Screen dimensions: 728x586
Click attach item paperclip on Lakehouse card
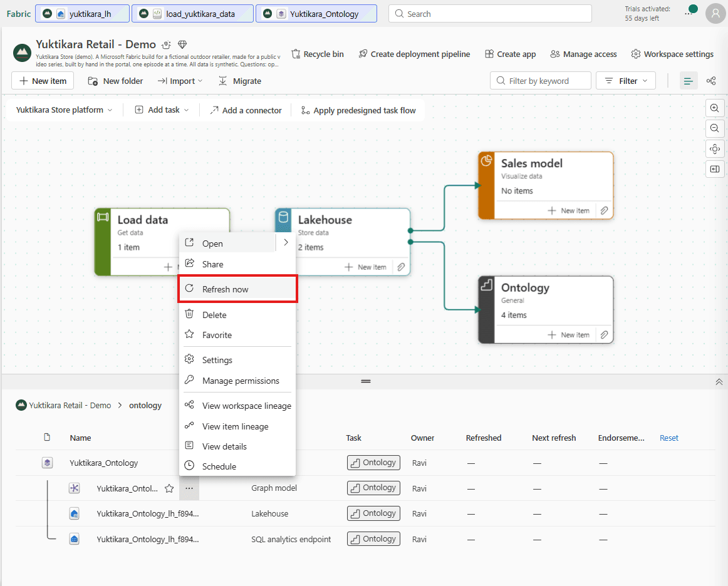pyautogui.click(x=401, y=267)
